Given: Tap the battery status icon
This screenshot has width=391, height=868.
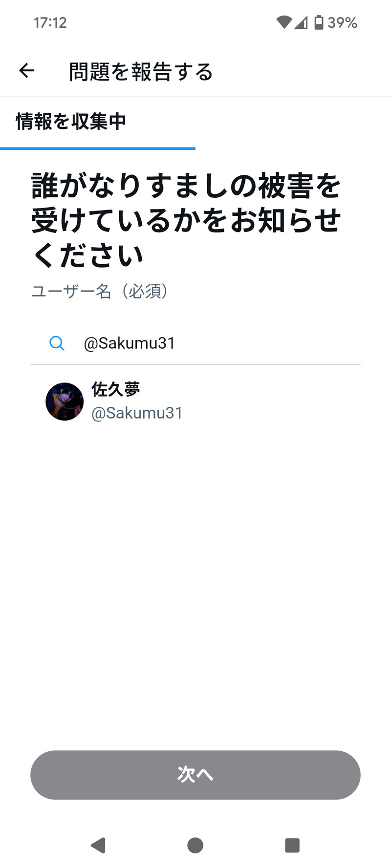Looking at the screenshot, I should click(x=319, y=22).
